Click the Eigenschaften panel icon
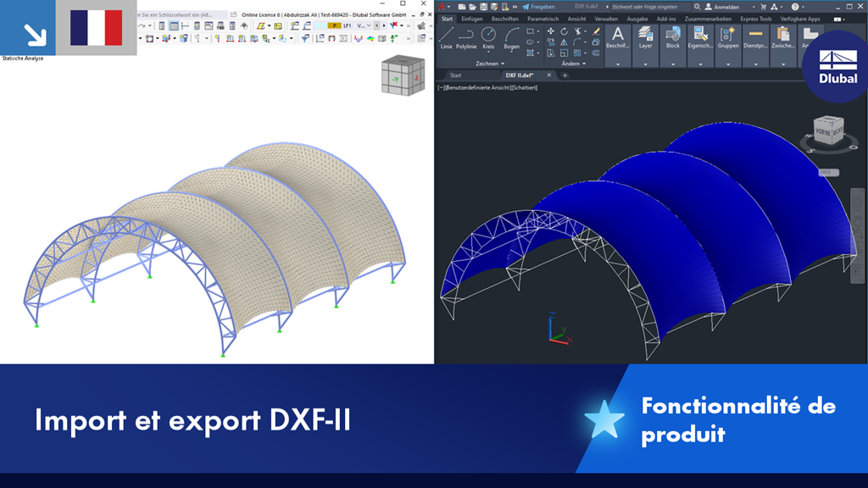Image resolution: width=868 pixels, height=488 pixels. tap(701, 37)
